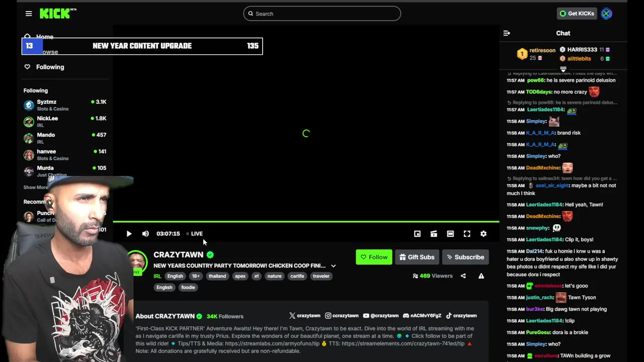Subscribe to CRAZYTAWN
This screenshot has width=644, height=362.
(465, 257)
